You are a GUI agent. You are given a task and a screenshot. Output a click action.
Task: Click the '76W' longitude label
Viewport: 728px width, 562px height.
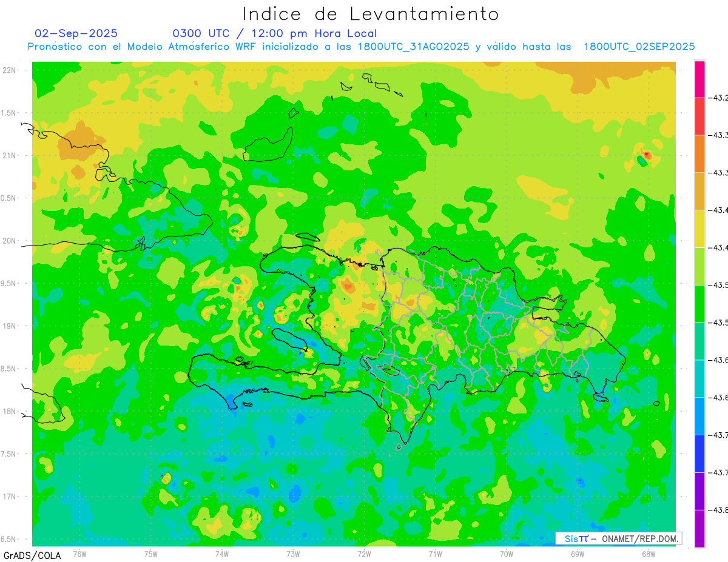[79, 554]
